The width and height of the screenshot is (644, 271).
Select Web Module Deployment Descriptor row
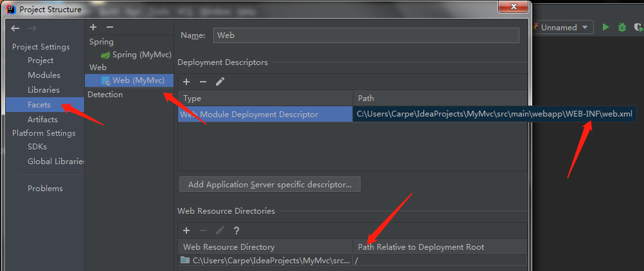[x=265, y=115]
